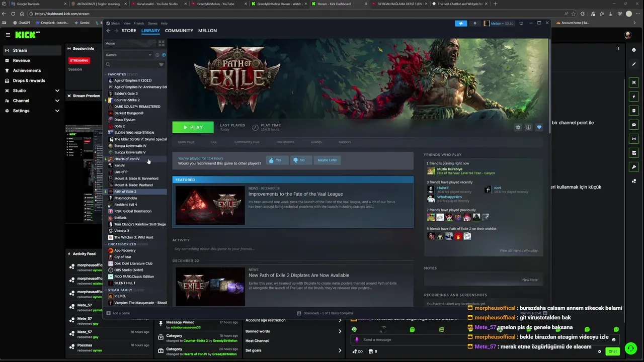The image size is (644, 362).
Task: Click Kick broadcast signal panel icon
Action: pos(634,138)
